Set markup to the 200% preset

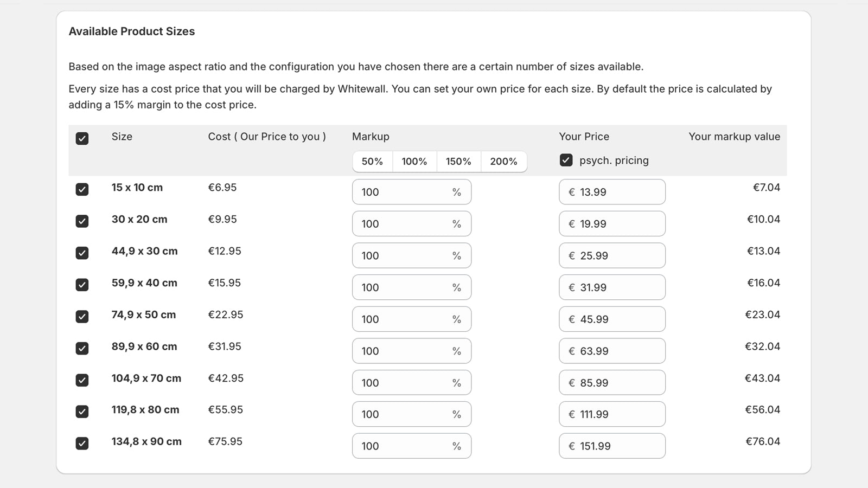click(503, 162)
